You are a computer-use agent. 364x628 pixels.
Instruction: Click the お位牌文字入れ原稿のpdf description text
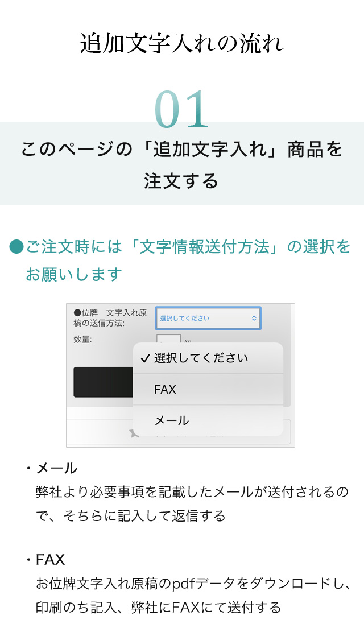click(193, 596)
